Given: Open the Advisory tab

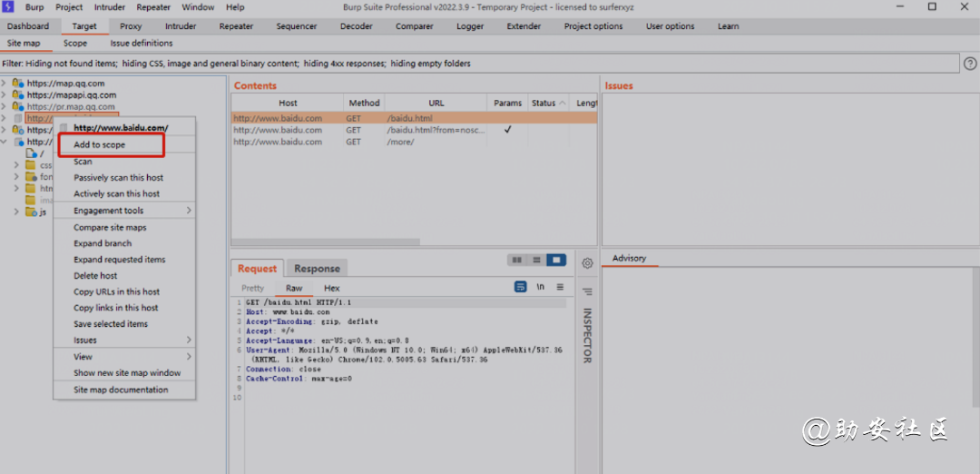Looking at the screenshot, I should [630, 258].
